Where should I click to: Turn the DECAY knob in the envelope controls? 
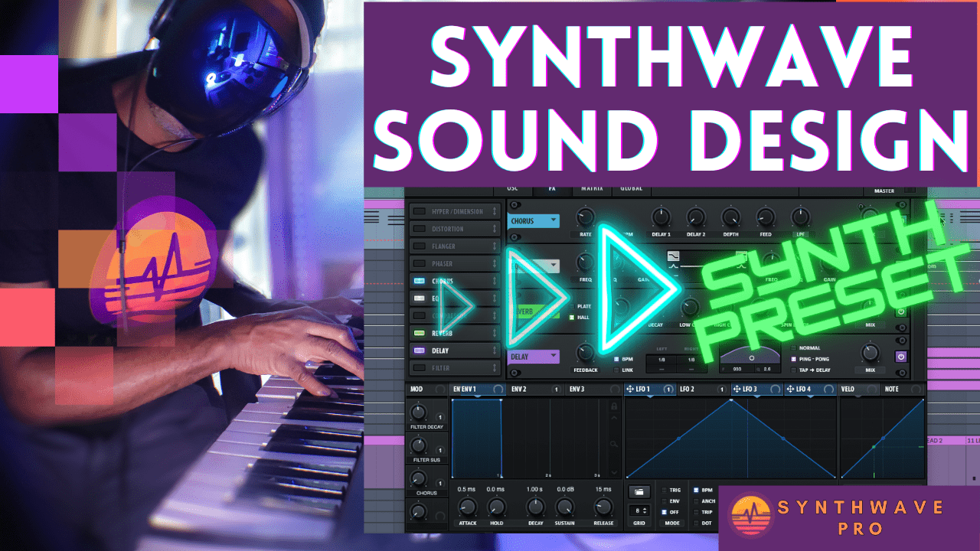(x=535, y=507)
